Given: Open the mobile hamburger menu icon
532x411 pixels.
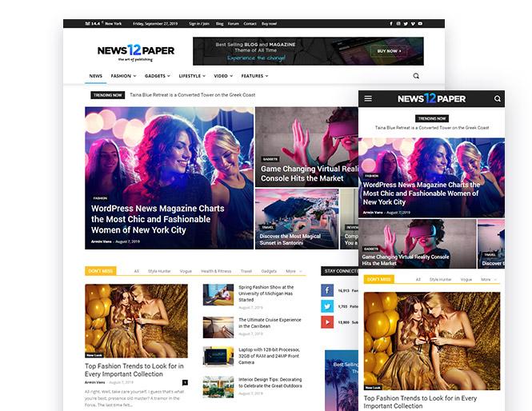Looking at the screenshot, I should pyautogui.click(x=368, y=98).
